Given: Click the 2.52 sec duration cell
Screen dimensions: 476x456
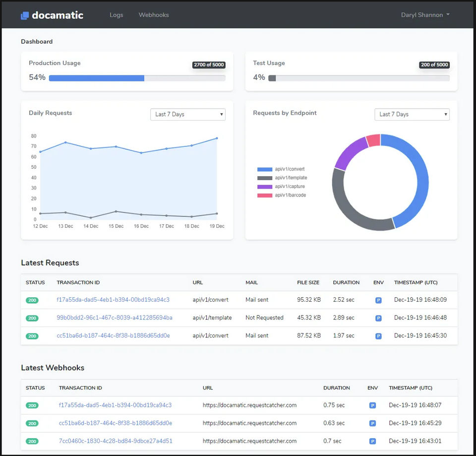Looking at the screenshot, I should click(x=344, y=300).
